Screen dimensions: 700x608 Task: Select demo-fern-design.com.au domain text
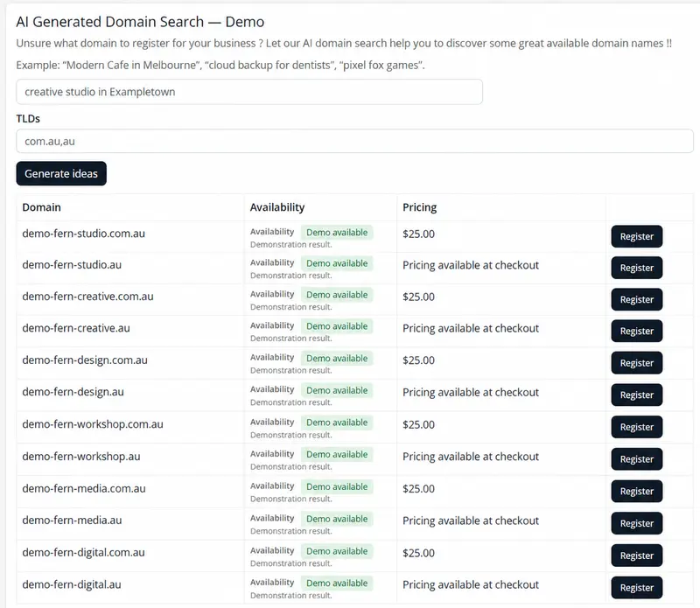click(85, 360)
